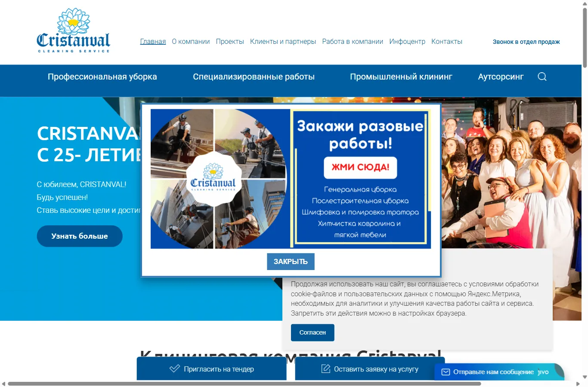Open the Контакты menu item

pyautogui.click(x=447, y=42)
